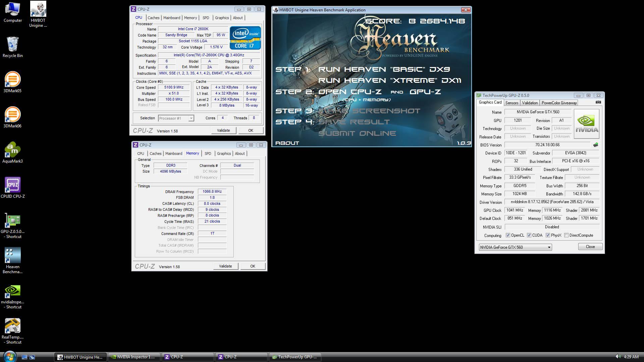This screenshot has width=644, height=362.
Task: Click the Switch Between Windows quick launch icon
Action: tap(32, 357)
